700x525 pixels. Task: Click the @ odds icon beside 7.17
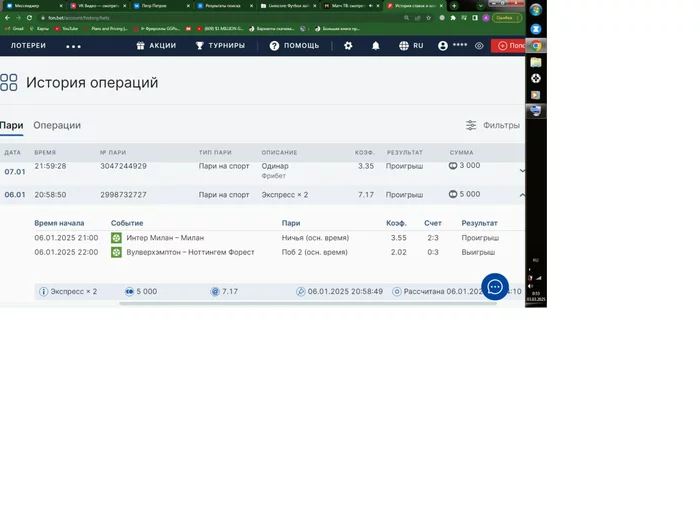[215, 292]
